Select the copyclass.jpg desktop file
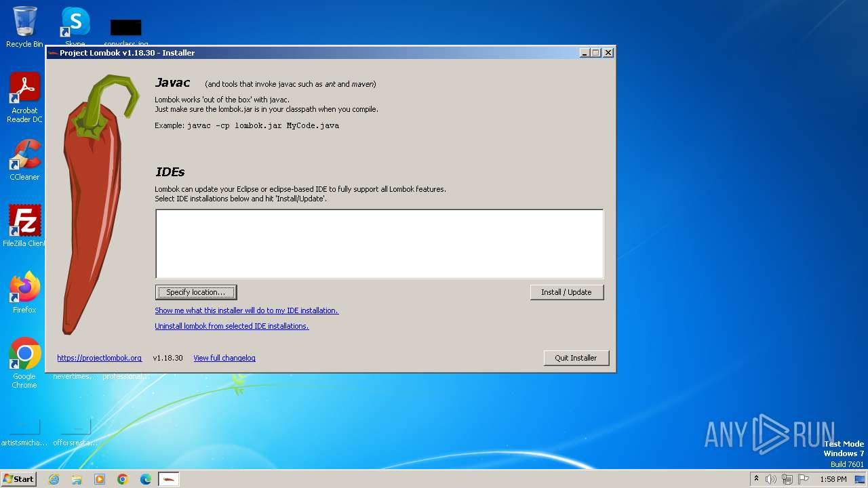868x488 pixels. [x=125, y=31]
